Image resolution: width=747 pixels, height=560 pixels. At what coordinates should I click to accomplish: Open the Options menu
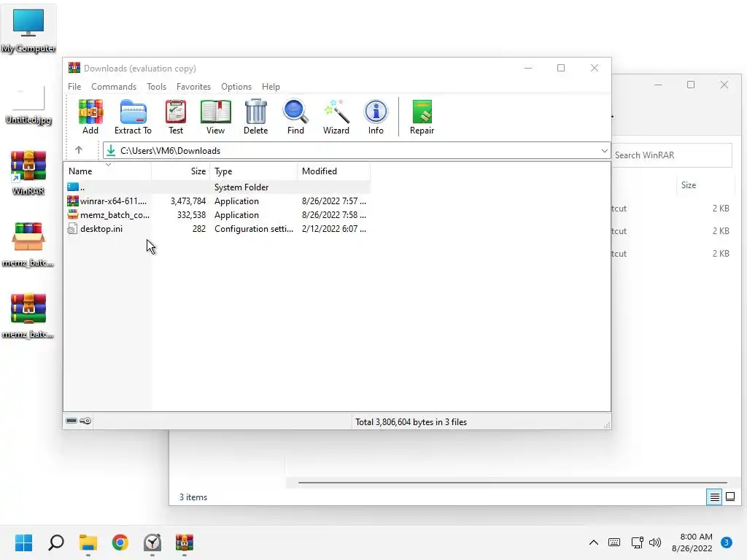point(236,87)
